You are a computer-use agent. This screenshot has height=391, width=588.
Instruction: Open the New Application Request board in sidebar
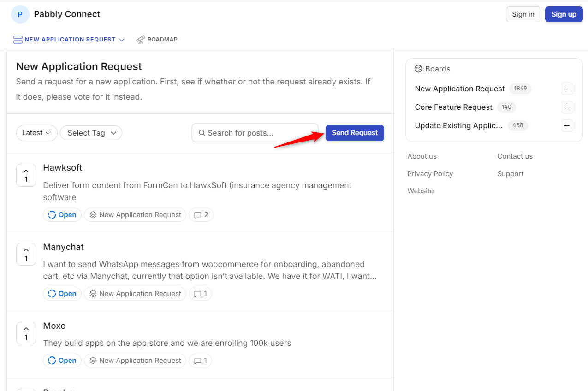point(460,89)
